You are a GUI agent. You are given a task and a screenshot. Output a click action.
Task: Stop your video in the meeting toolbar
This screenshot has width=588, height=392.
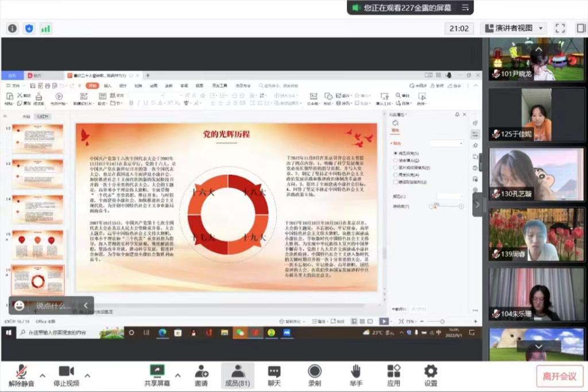coord(65,375)
